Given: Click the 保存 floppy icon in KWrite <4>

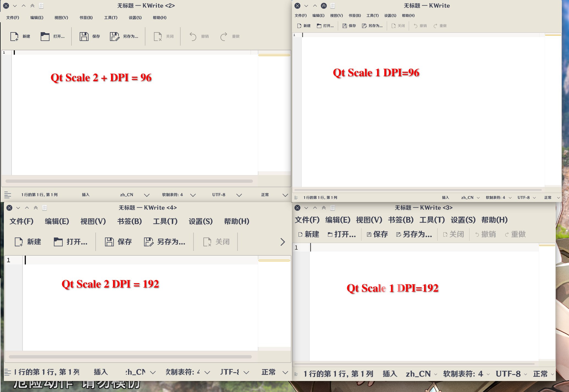Looking at the screenshot, I should [109, 242].
